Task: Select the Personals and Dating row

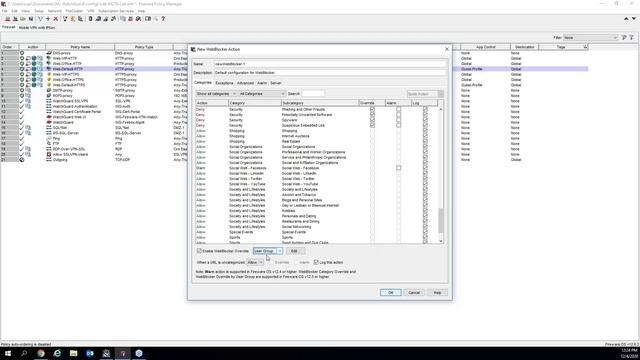Action: pyautogui.click(x=317, y=216)
